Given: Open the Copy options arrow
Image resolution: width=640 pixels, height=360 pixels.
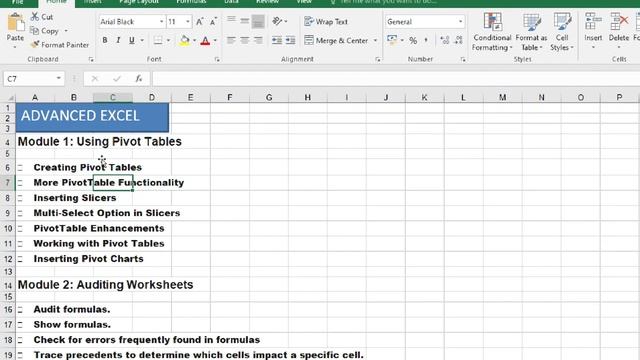Looking at the screenshot, I should 66,31.
